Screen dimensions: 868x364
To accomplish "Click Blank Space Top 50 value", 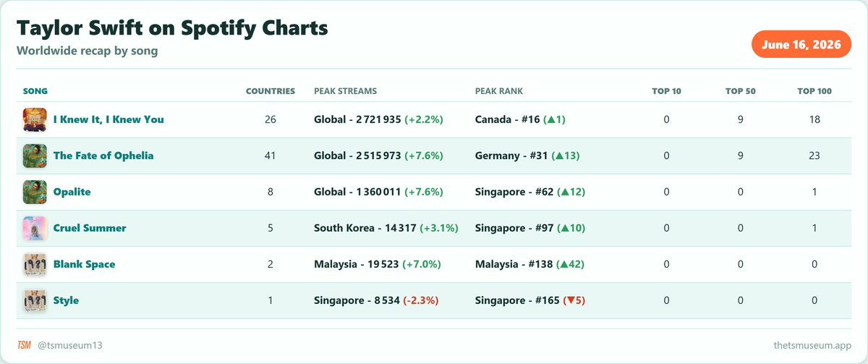I will pyautogui.click(x=741, y=264).
